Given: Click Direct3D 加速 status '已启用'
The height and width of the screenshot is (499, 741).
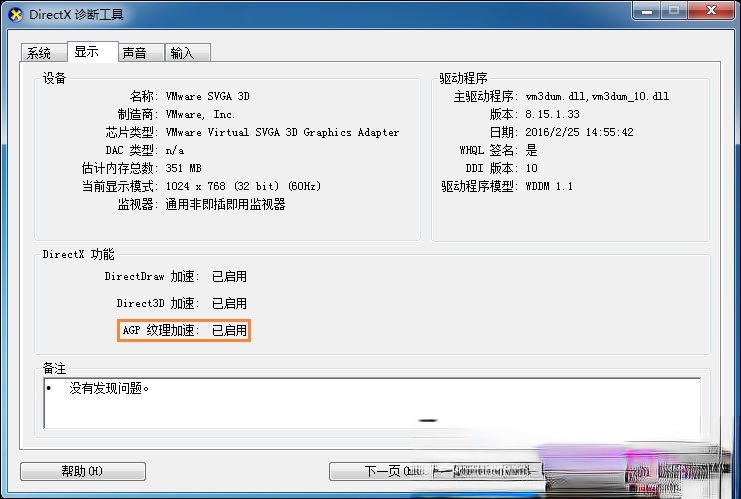Looking at the screenshot, I should (229, 303).
